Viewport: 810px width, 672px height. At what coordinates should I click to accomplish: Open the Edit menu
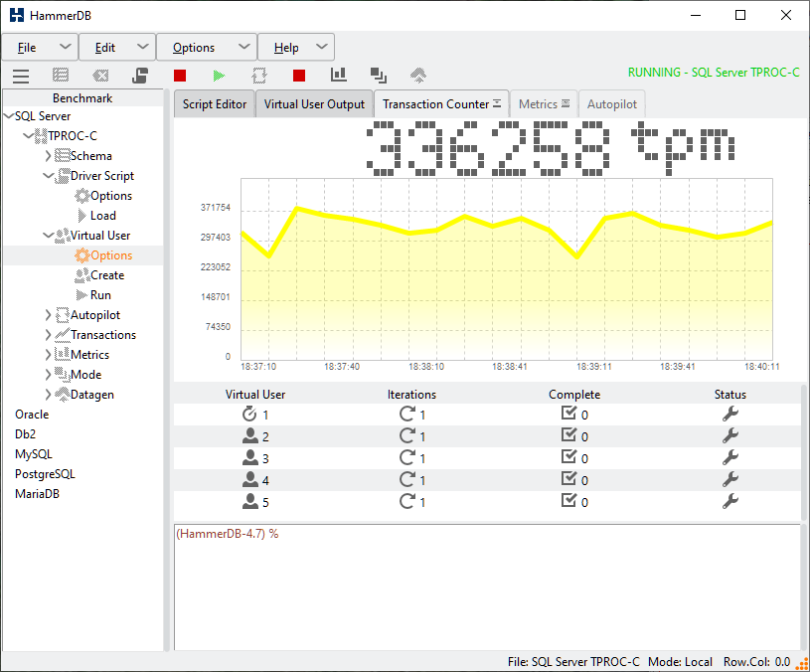[x=117, y=48]
